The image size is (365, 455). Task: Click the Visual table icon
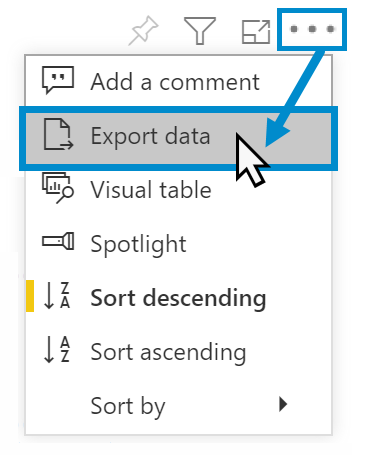coord(58,188)
